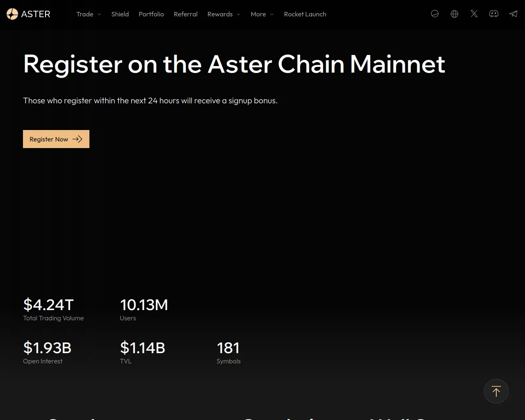The image size is (525, 420).
Task: Click the 181 Symbols statistic
Action: point(228,348)
